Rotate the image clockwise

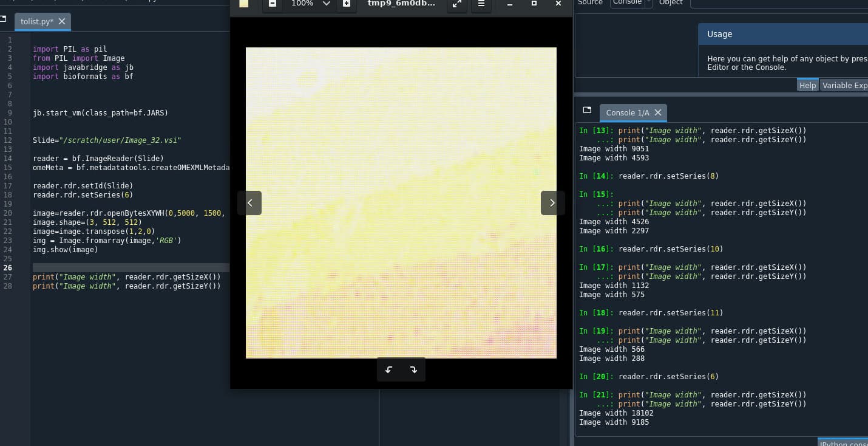(414, 369)
